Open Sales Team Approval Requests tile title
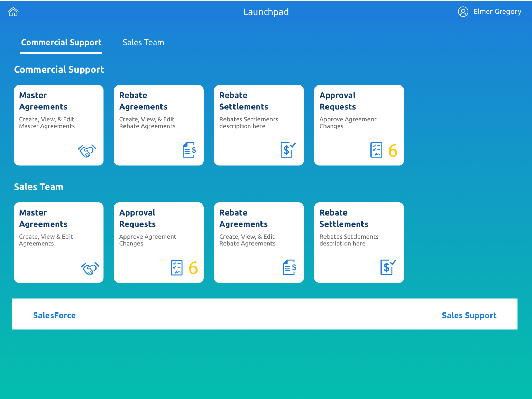 coord(137,218)
